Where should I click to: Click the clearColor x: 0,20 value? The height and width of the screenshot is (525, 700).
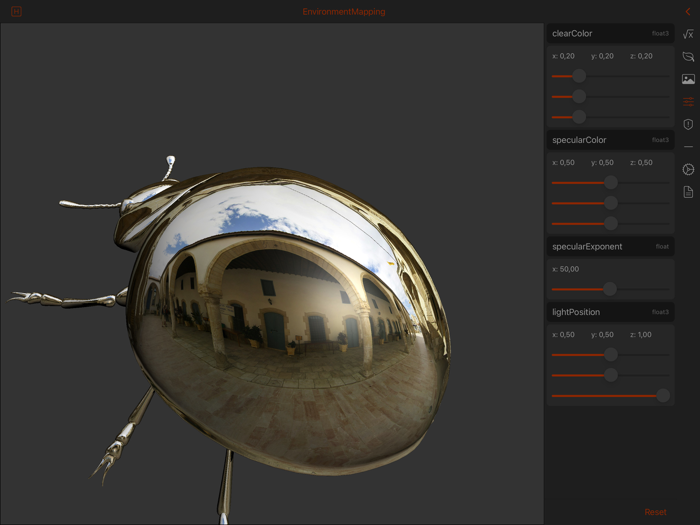(563, 56)
